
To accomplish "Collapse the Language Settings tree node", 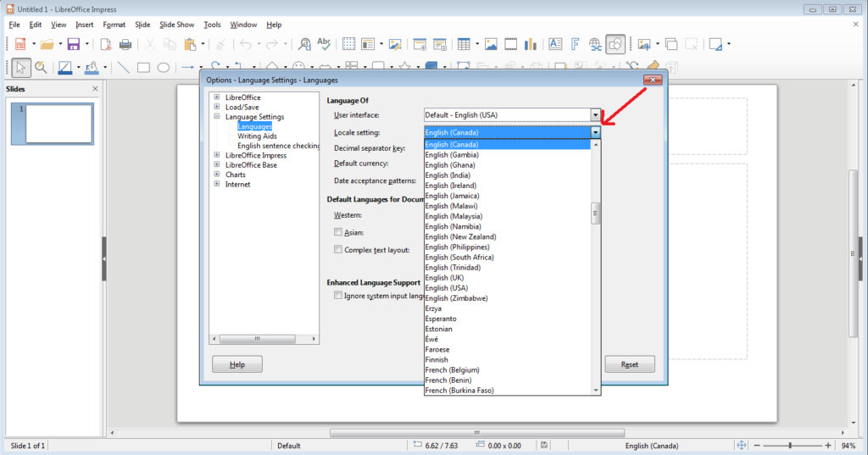I will 217,117.
